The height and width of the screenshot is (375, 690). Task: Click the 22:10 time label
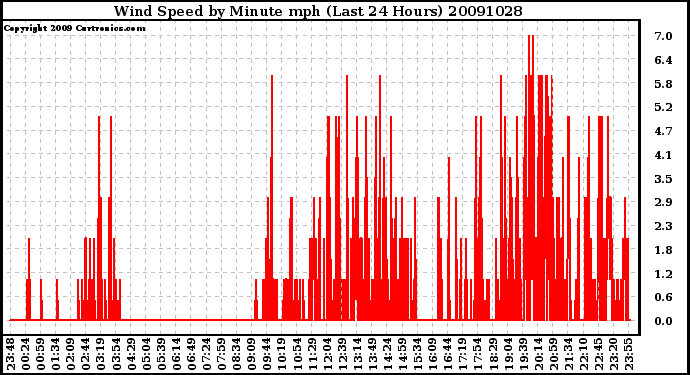(583, 354)
